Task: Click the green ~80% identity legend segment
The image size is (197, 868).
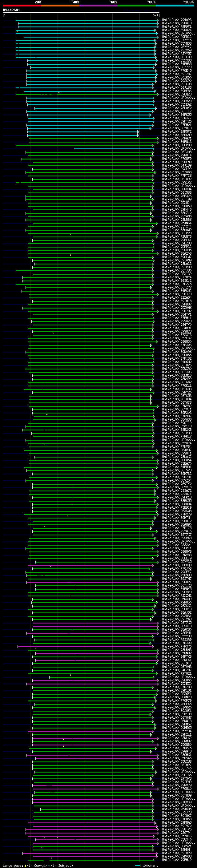Action: 137,6
